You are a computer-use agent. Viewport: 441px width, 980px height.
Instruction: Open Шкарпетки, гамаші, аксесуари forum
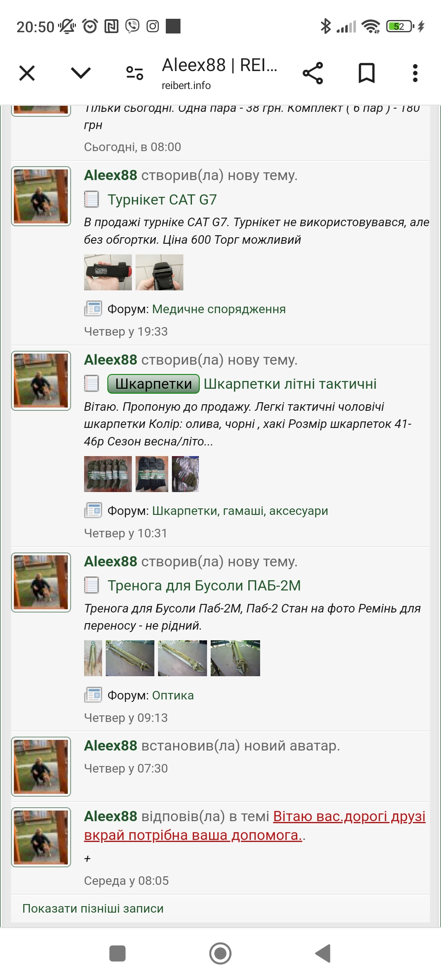(x=240, y=511)
